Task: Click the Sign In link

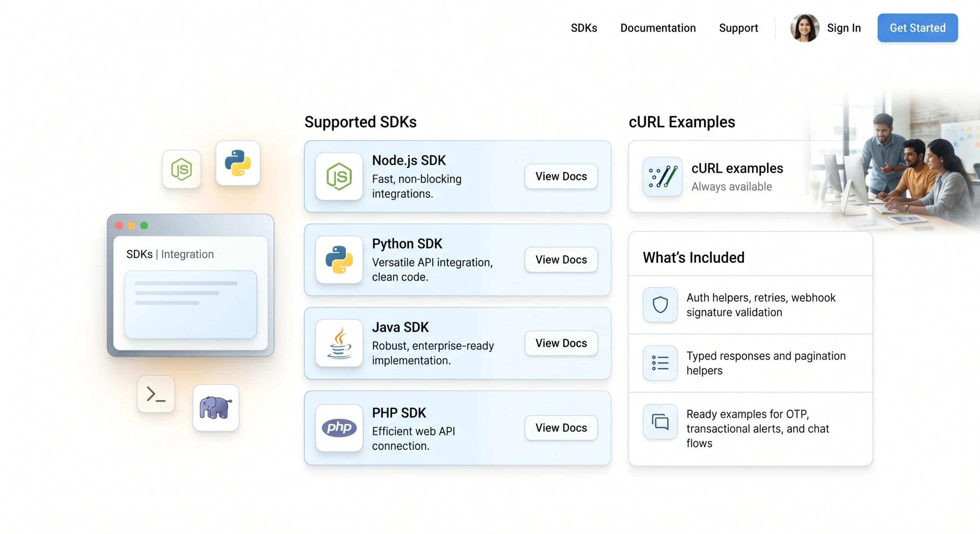Action: pos(844,28)
